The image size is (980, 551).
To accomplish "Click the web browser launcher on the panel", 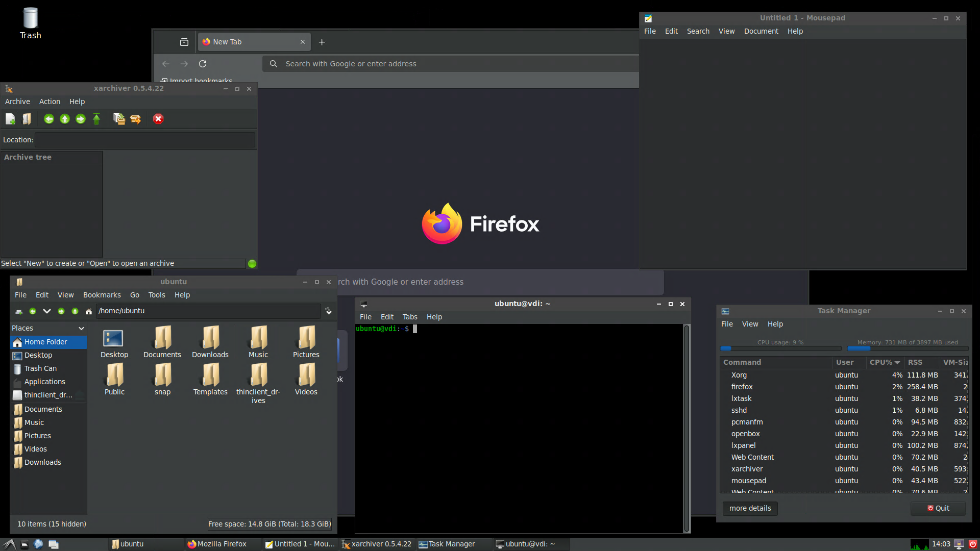I will coord(38,544).
